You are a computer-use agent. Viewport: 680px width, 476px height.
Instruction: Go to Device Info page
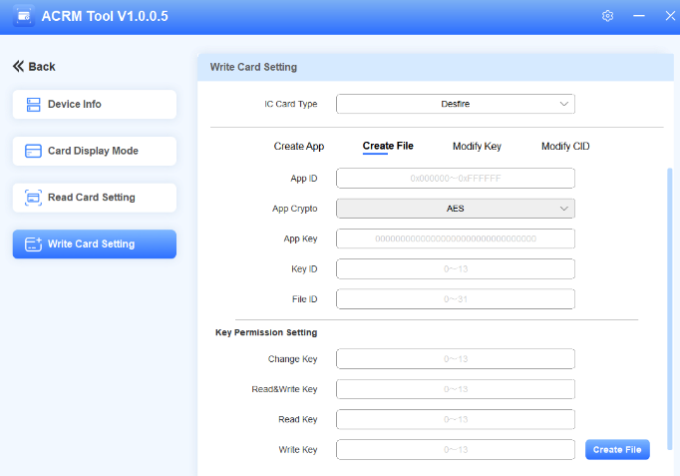coord(94,104)
